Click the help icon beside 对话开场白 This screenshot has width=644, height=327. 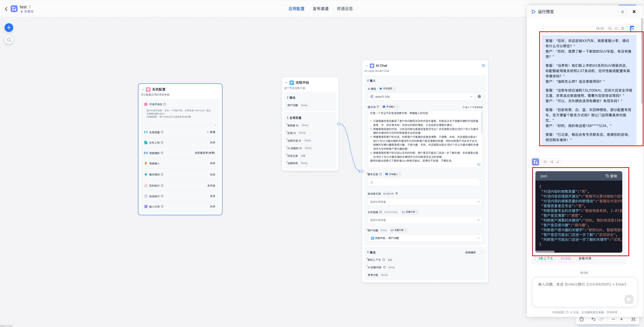164,104
